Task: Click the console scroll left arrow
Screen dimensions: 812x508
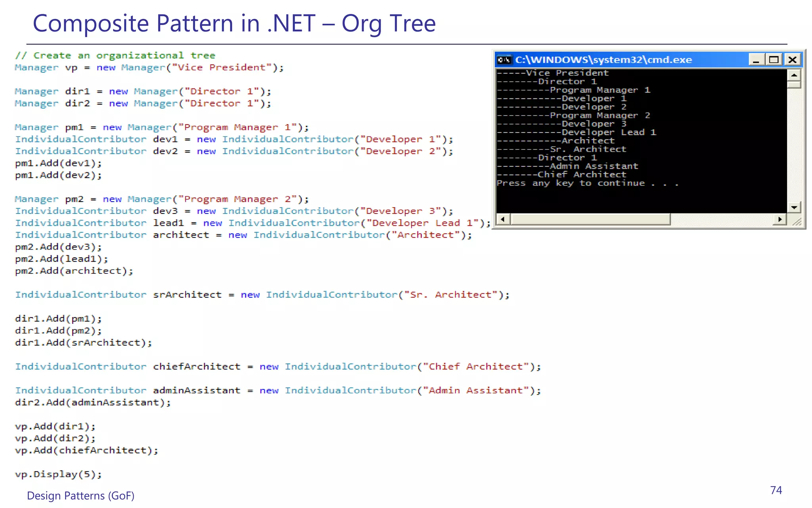Action: [503, 219]
